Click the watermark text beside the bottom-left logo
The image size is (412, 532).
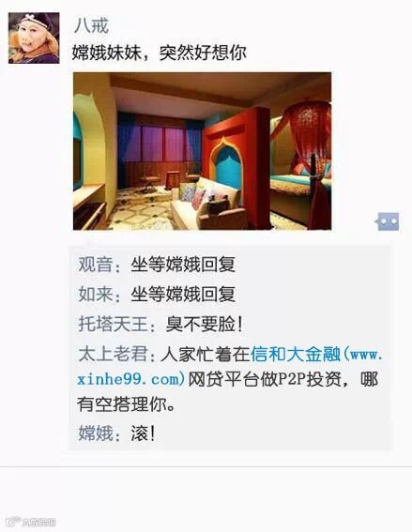(x=38, y=522)
